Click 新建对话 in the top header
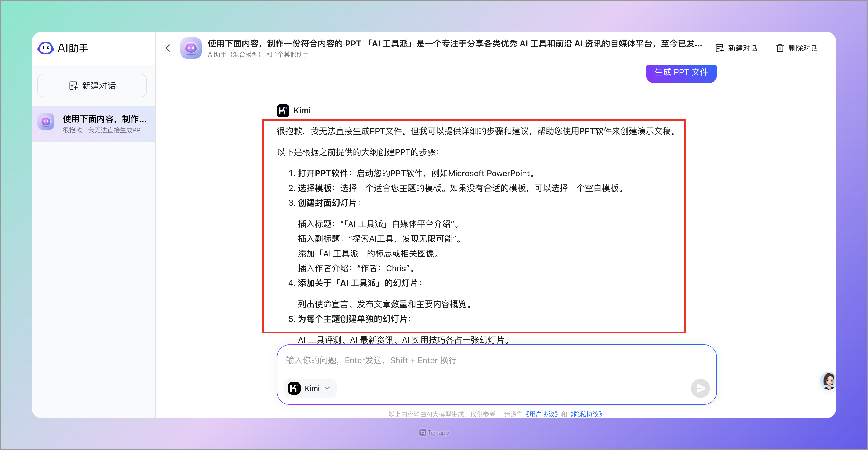This screenshot has height=450, width=868. (x=736, y=48)
